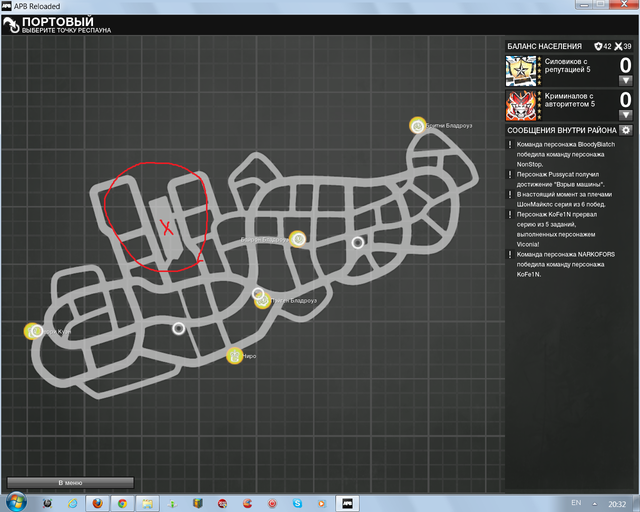Screen dimensions: 640x512
Task: Click the KoFe1N interrupted Viconia series message
Action: [557, 229]
